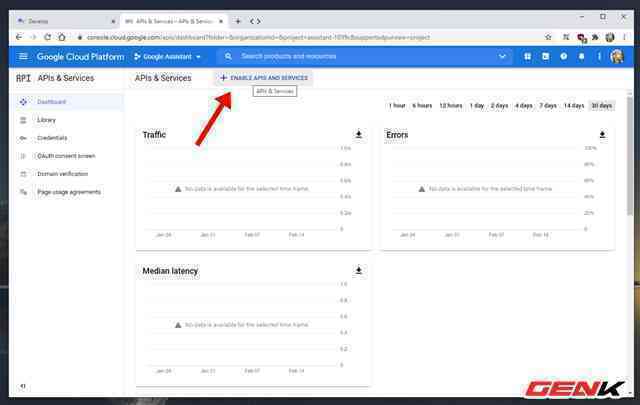Click the Page usage agreements icon
This screenshot has width=640, height=405.
pos(23,192)
